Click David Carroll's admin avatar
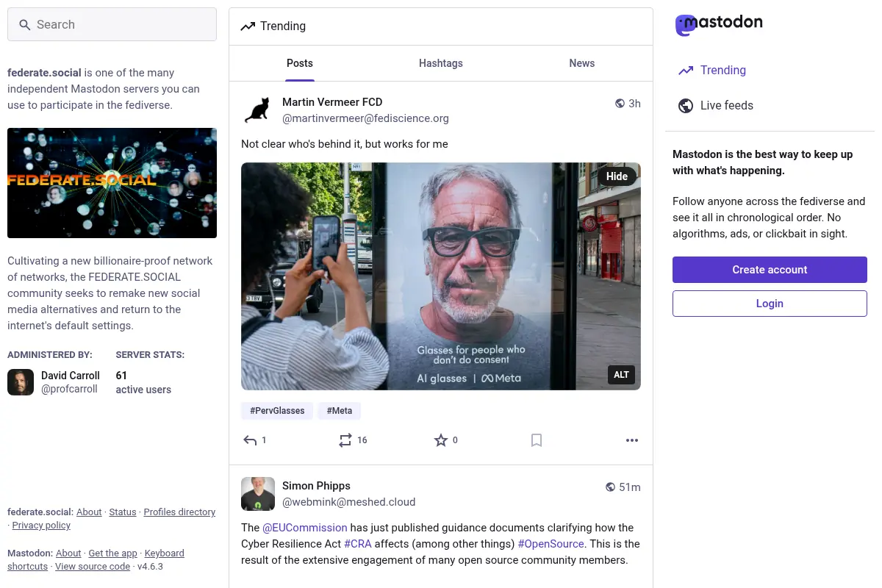This screenshot has width=882, height=588. pos(21,382)
